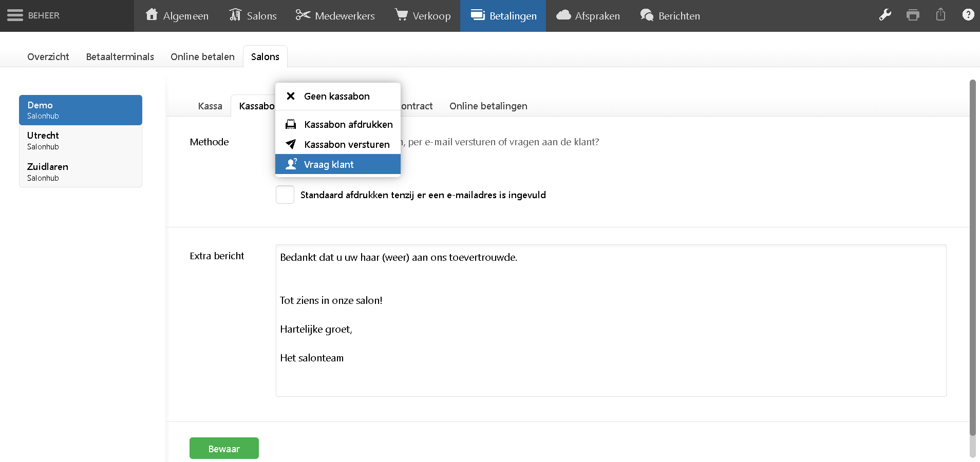Image resolution: width=980 pixels, height=462 pixels.
Task: Open the BEHEER hamburger menu icon
Action: [x=15, y=15]
